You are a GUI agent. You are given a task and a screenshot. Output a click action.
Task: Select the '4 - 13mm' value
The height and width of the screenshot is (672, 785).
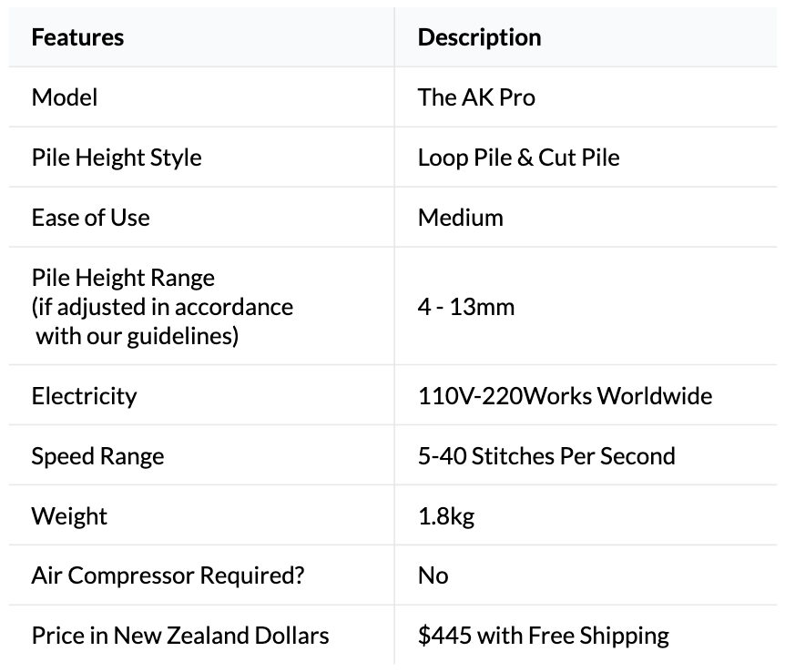466,306
